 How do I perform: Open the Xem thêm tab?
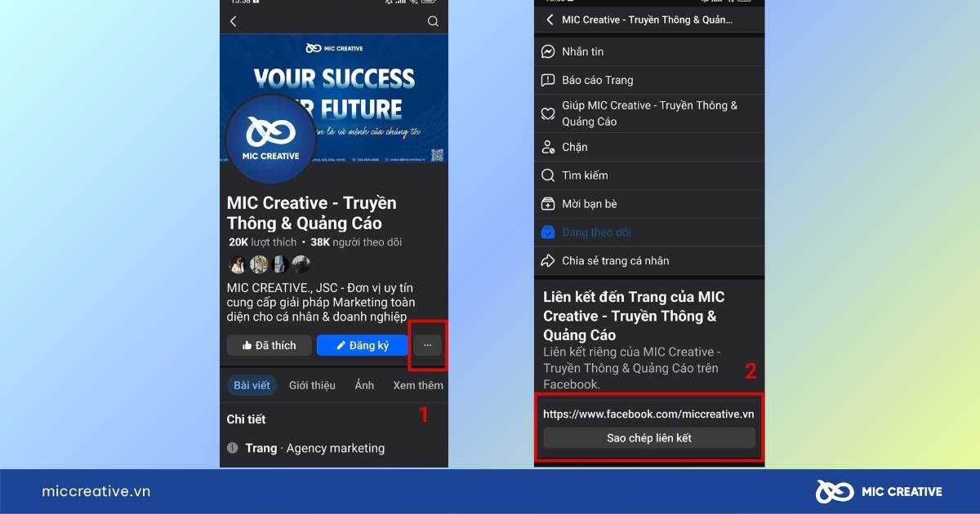point(418,385)
